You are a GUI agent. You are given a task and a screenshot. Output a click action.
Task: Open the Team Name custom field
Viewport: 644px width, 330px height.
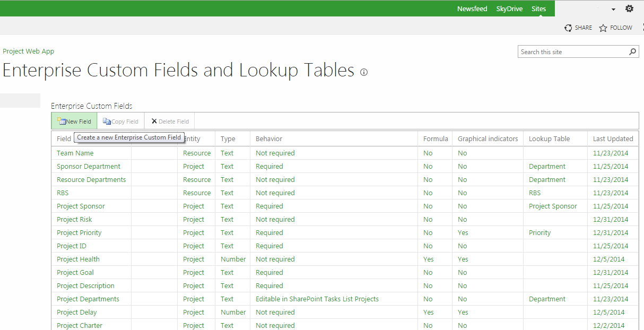coord(75,153)
